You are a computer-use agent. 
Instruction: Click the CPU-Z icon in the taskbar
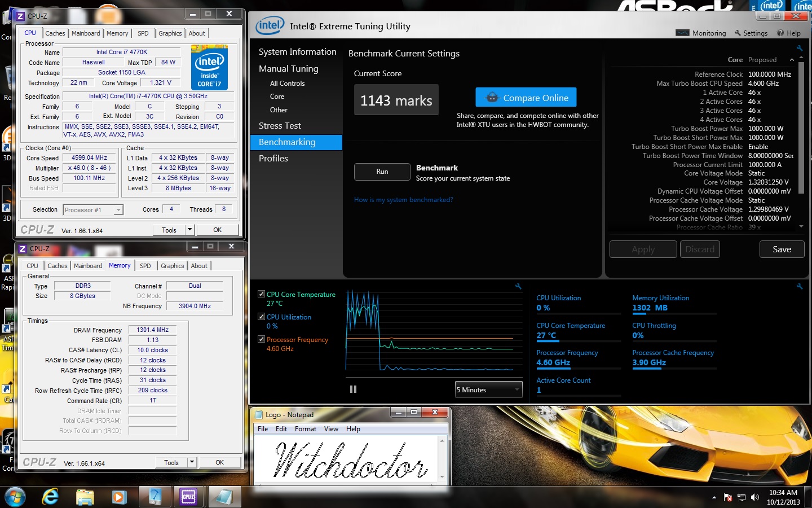(188, 497)
